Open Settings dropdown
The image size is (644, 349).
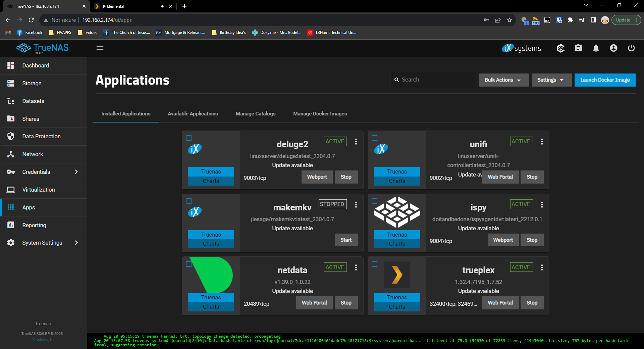[x=551, y=80]
